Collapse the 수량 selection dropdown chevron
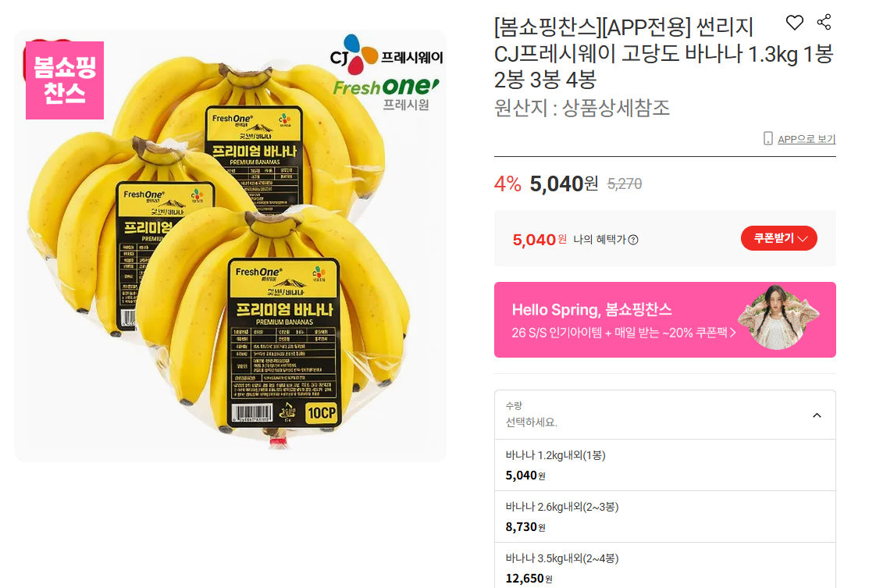 817,415
